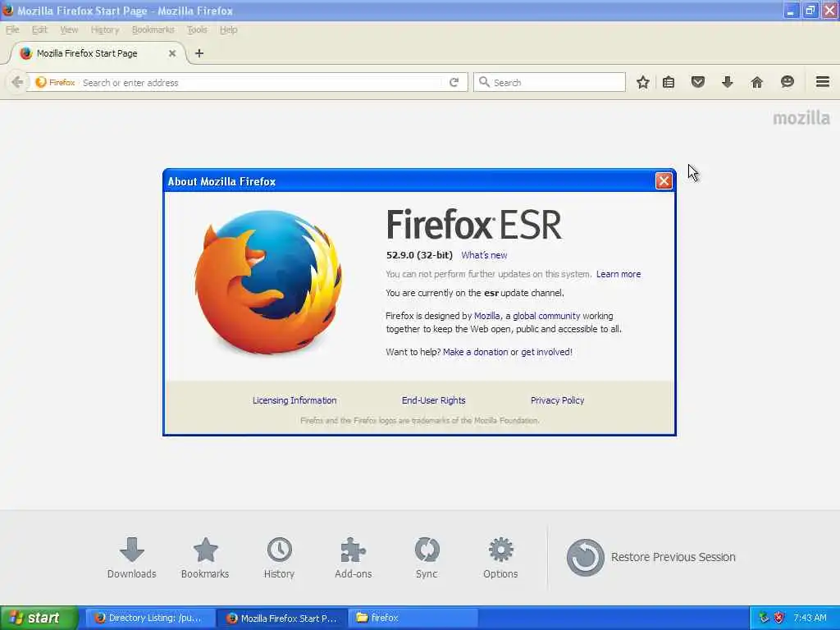Screen dimensions: 840x630
Task: Open the Help menu
Action: 229,30
